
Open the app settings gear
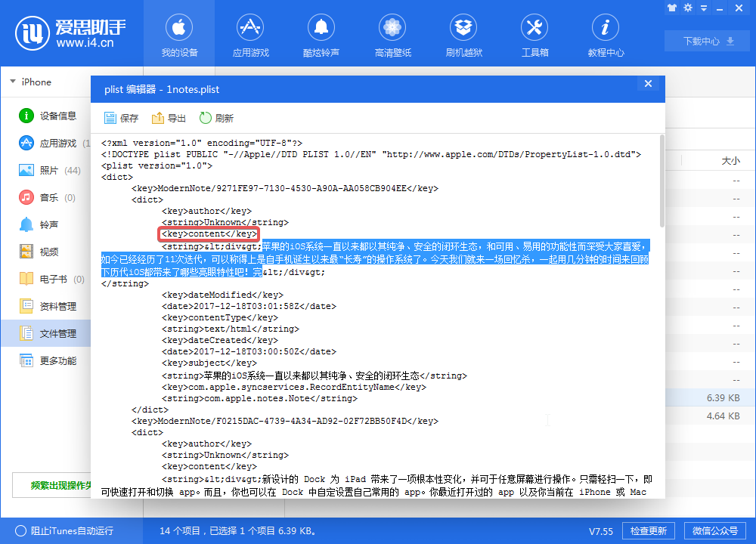688,8
